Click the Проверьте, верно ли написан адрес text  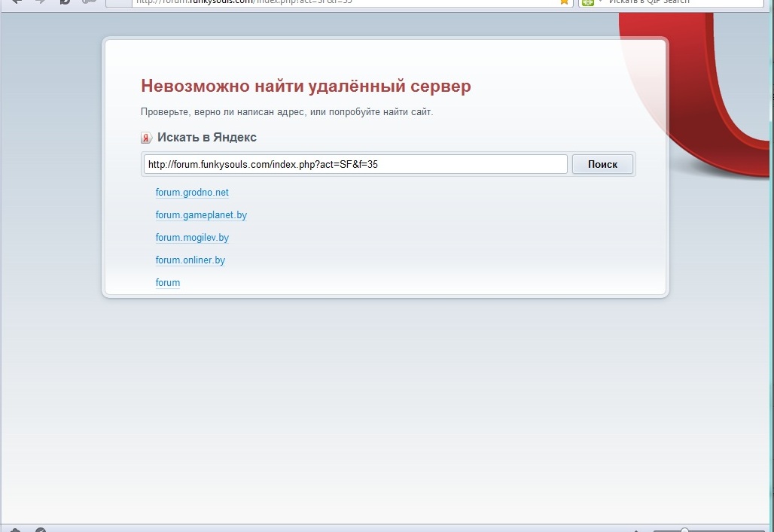tap(287, 112)
